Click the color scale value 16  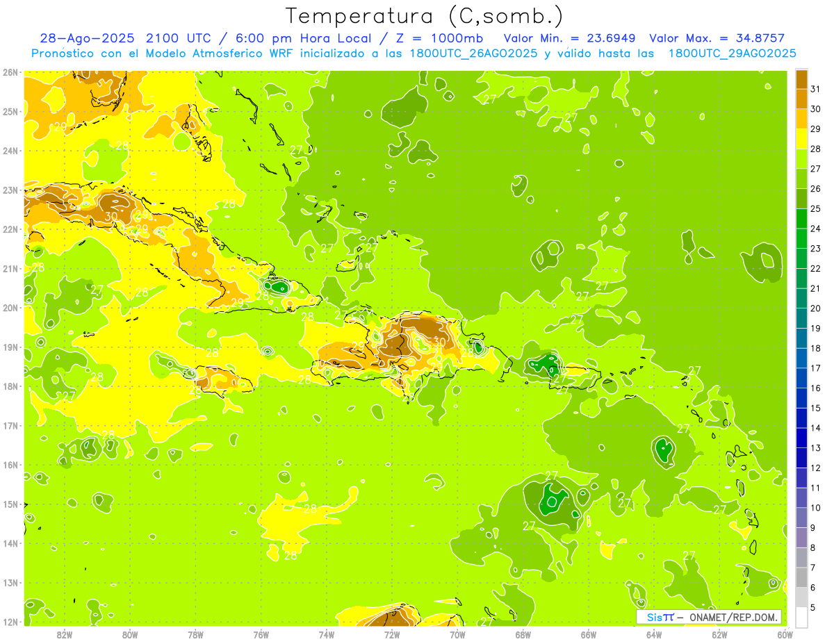coord(816,388)
